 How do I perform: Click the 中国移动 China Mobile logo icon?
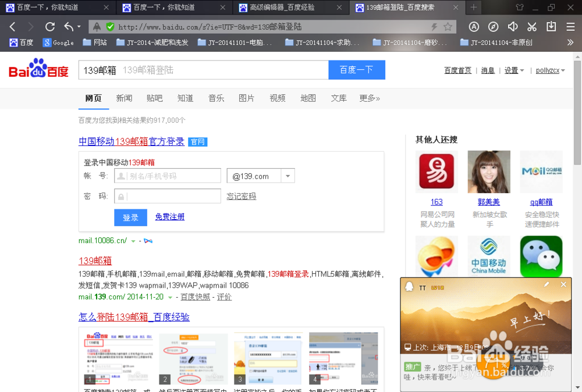pos(489,256)
